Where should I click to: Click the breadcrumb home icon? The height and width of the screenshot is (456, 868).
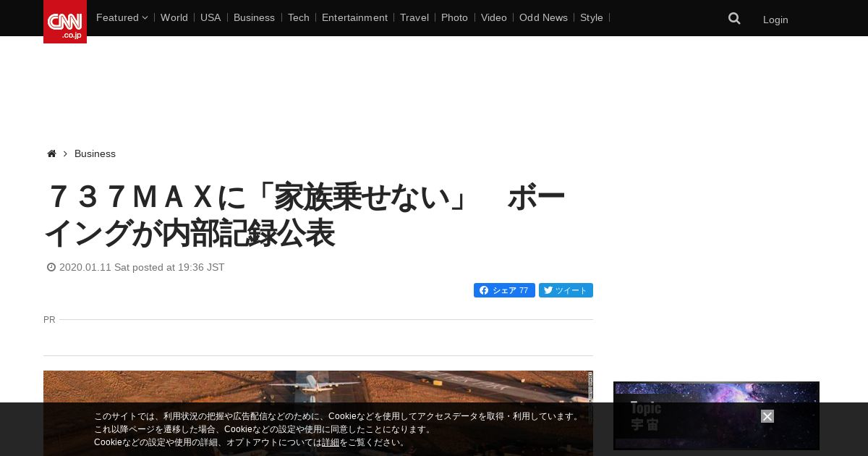tap(51, 153)
